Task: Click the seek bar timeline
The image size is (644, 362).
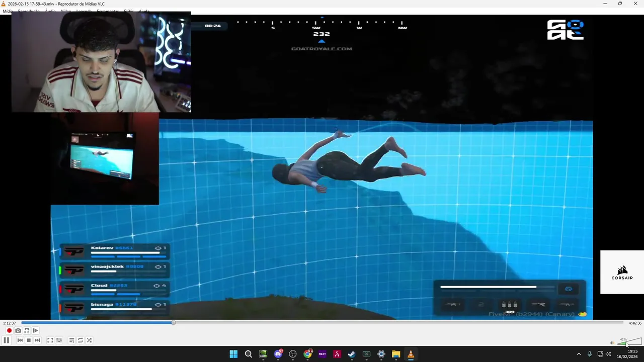Action: click(x=322, y=323)
